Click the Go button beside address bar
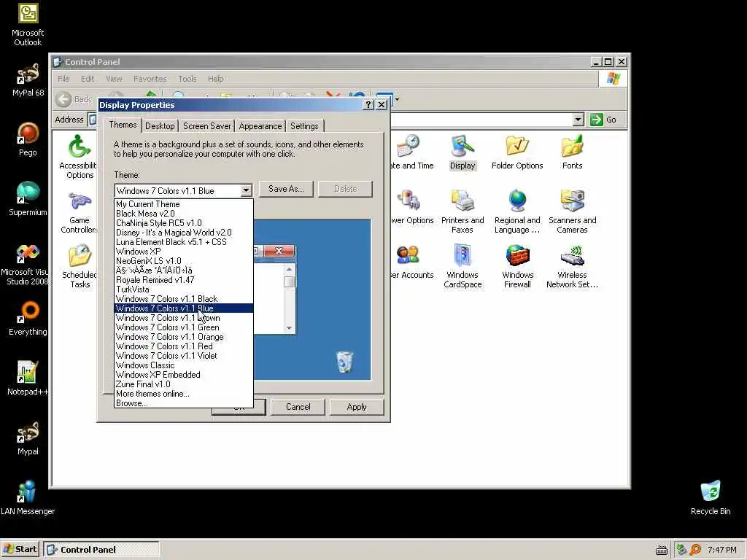The image size is (747, 560). [603, 120]
